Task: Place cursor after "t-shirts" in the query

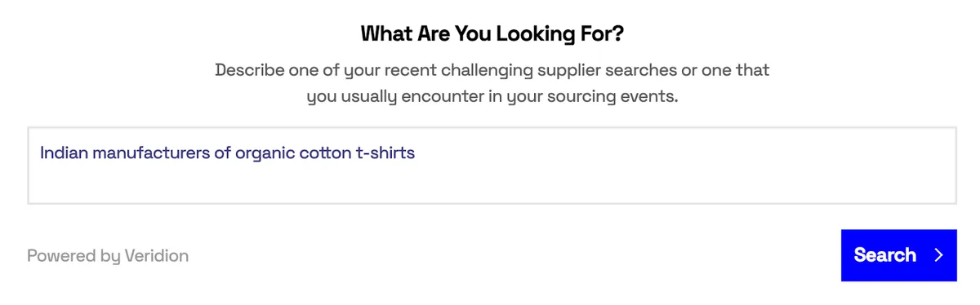Action: click(416, 152)
